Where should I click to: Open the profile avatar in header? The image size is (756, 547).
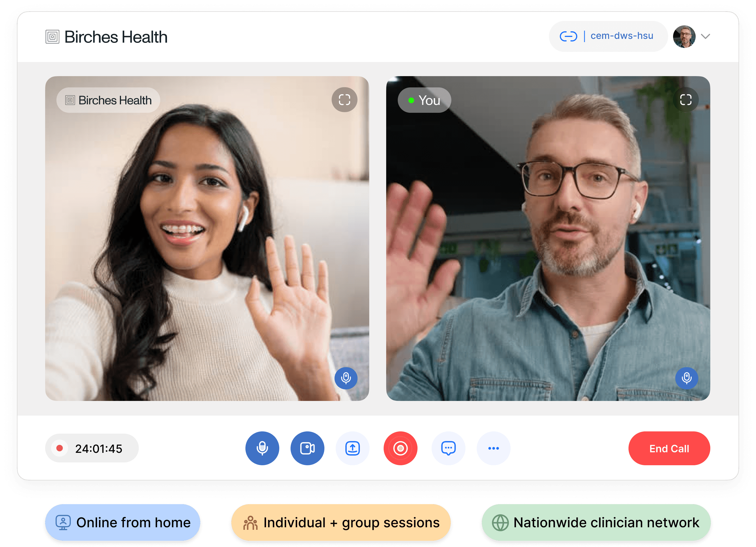[684, 36]
